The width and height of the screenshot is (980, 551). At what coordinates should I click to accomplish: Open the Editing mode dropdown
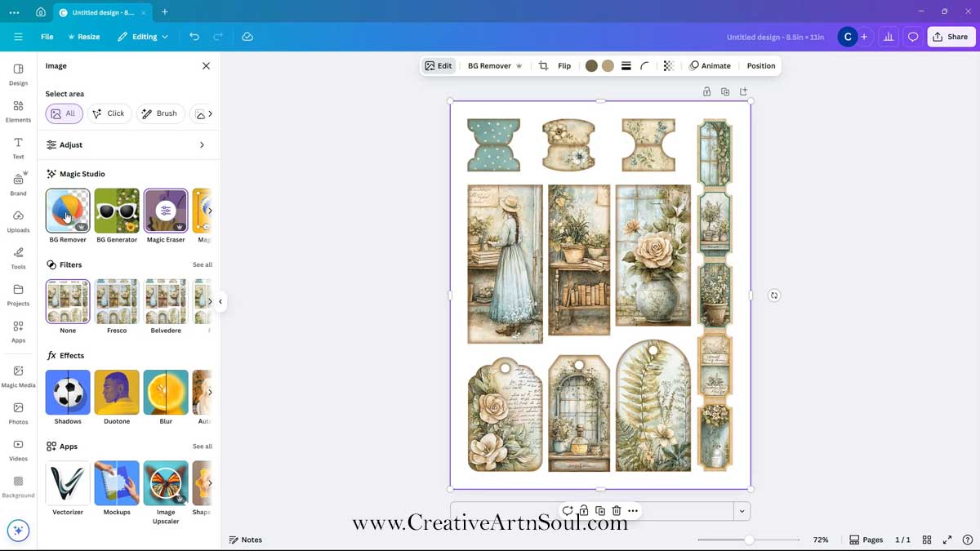click(143, 37)
